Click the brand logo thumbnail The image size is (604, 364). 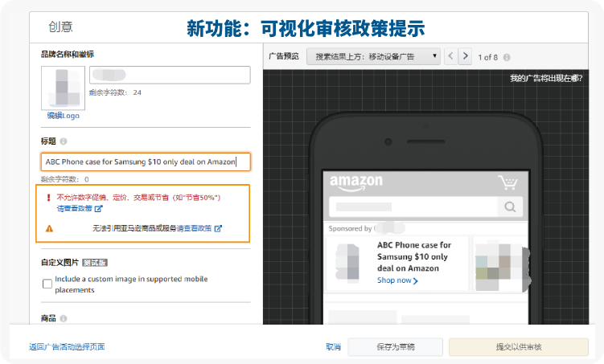tap(64, 88)
